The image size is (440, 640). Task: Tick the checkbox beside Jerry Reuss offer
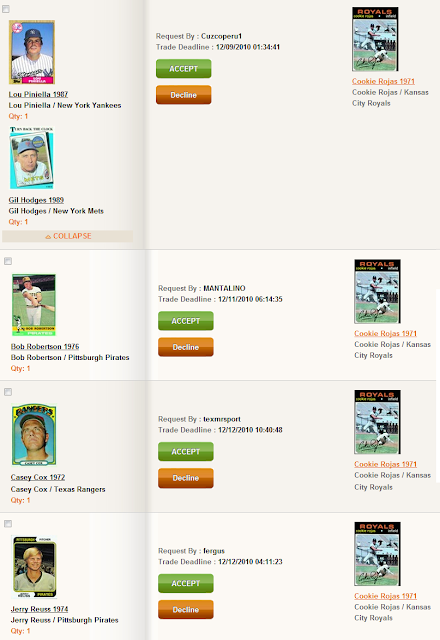click(x=8, y=524)
